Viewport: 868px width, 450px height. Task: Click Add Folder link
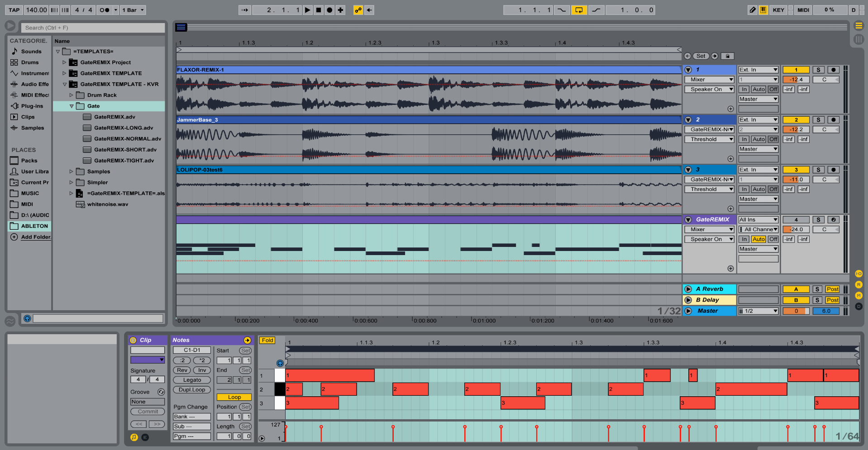tap(36, 237)
